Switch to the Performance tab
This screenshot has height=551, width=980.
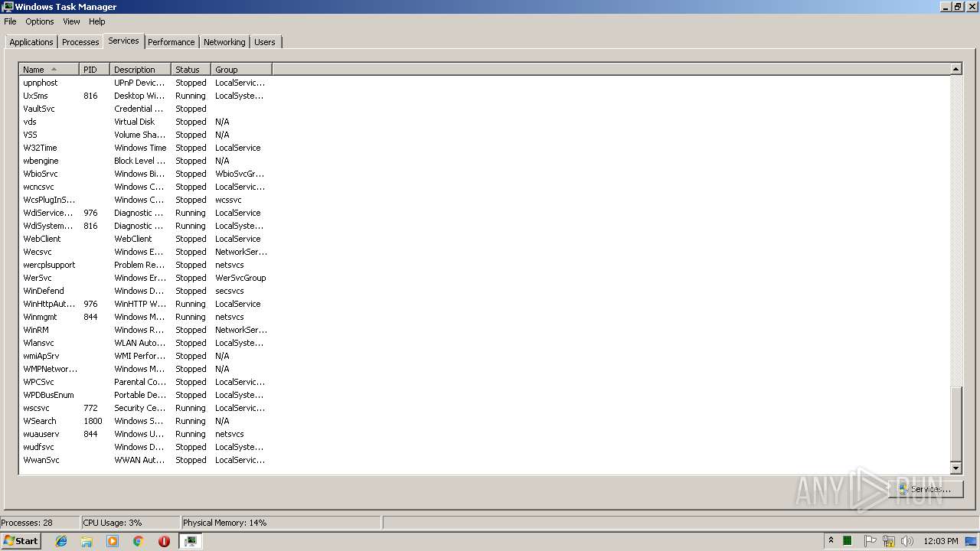[x=171, y=42]
